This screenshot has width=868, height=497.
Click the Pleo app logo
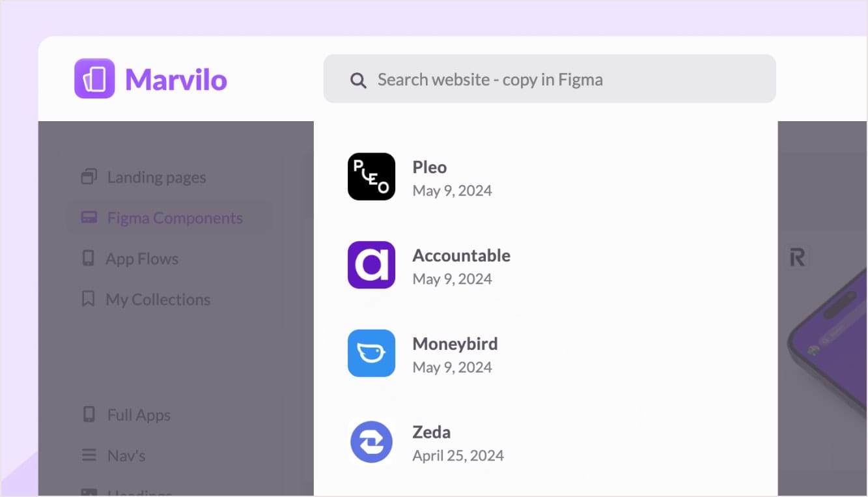tap(371, 177)
